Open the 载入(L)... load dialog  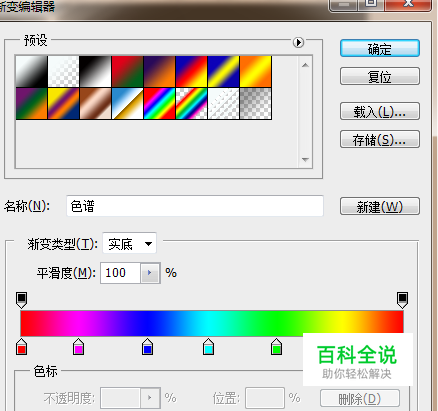[380, 111]
